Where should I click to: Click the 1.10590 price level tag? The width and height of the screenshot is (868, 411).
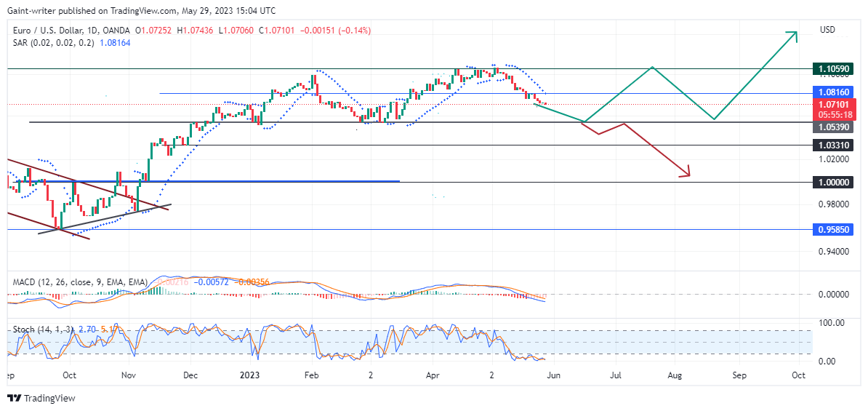click(x=834, y=68)
